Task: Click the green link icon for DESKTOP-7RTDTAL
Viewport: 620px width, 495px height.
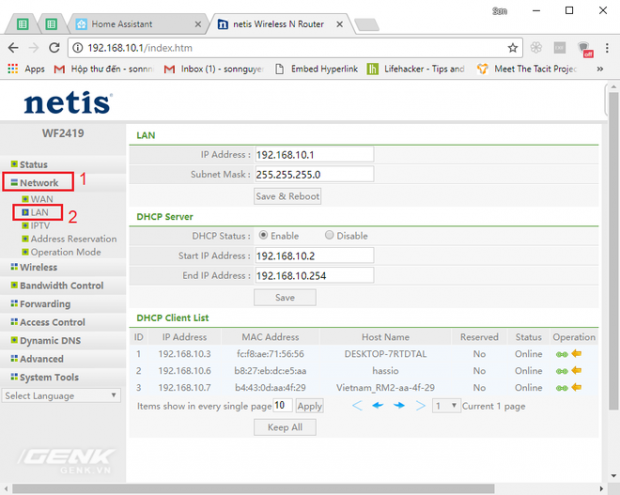Action: point(562,353)
